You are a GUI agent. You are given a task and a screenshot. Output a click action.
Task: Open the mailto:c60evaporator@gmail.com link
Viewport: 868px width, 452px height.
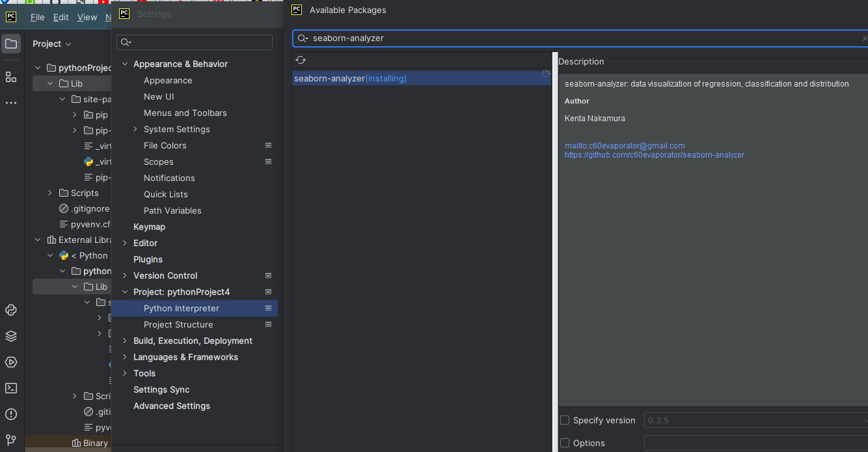[x=625, y=146]
